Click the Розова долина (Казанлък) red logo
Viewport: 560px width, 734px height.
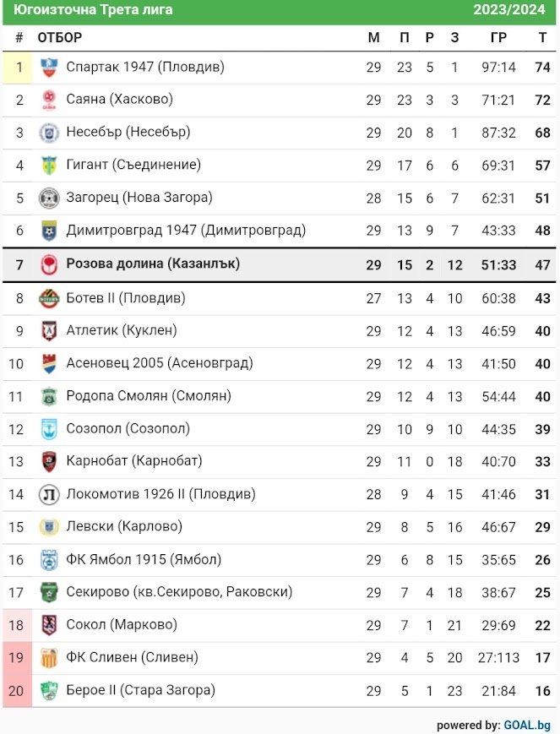49,265
